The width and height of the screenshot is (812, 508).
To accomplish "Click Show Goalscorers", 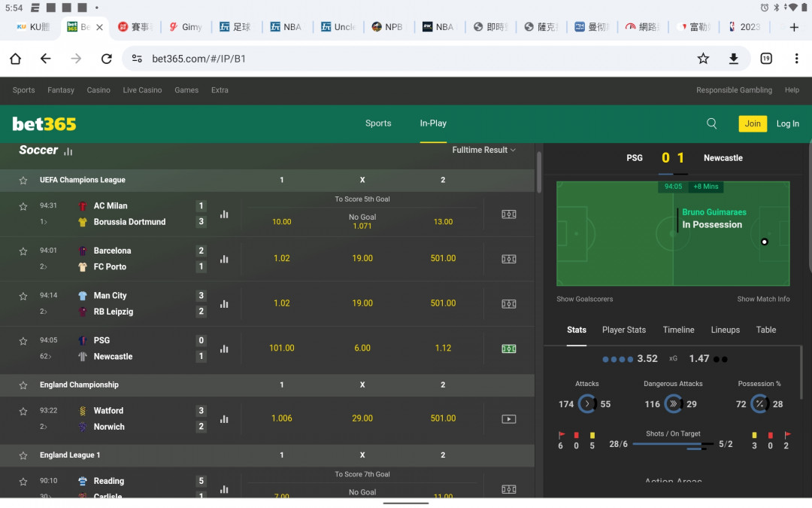I will coord(584,299).
